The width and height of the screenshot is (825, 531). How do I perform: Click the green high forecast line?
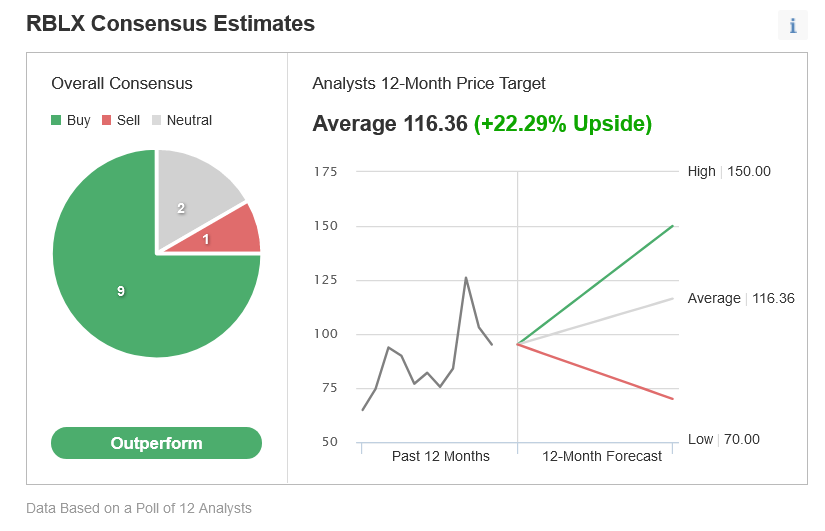click(x=600, y=282)
